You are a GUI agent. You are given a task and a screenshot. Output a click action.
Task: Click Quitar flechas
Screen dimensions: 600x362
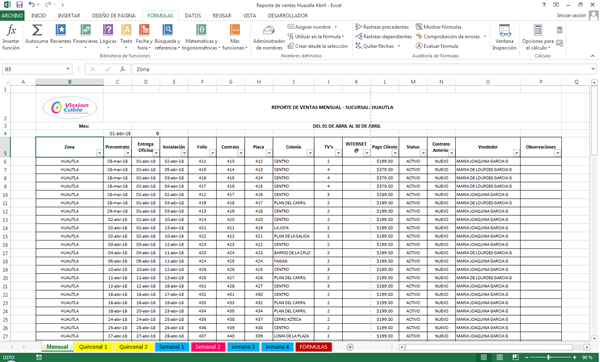[x=377, y=46]
